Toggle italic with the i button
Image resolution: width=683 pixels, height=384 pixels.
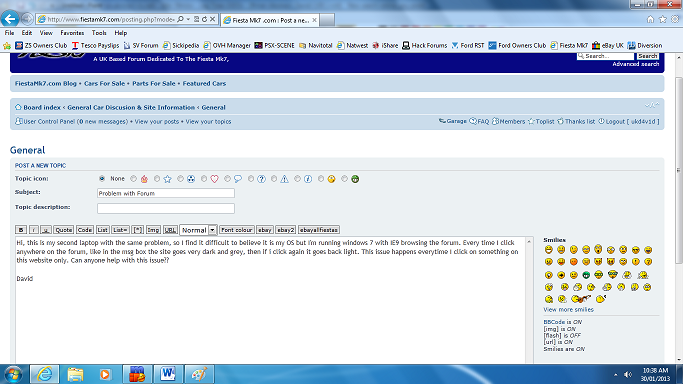click(x=34, y=230)
